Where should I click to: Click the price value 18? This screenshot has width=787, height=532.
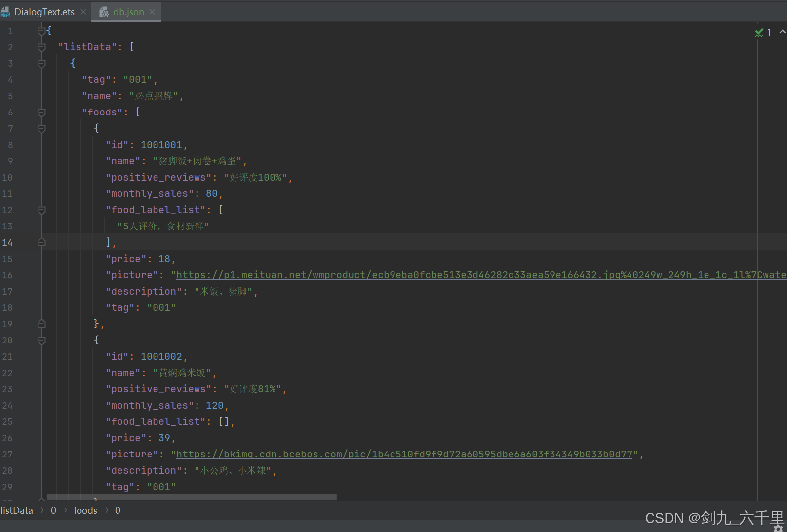click(x=164, y=259)
